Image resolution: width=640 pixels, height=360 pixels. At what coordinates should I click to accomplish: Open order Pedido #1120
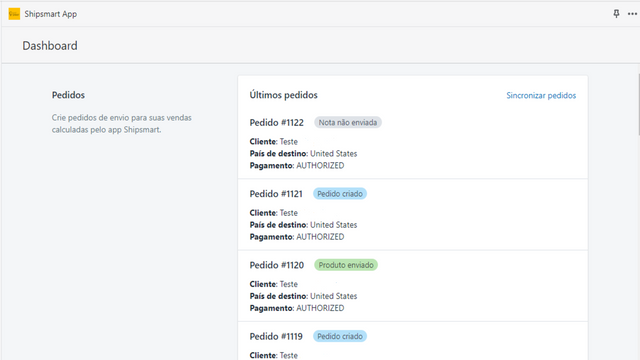pos(276,265)
